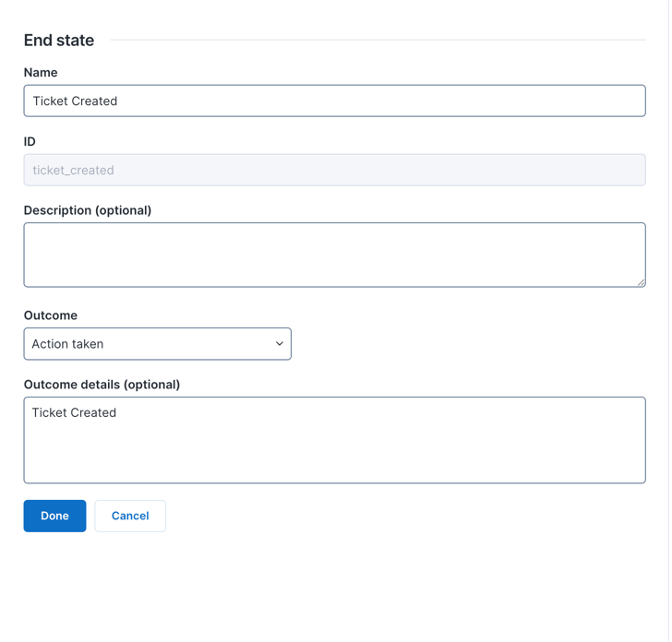Click the Outcome details (optional) label
The height and width of the screenshot is (642, 672).
click(102, 385)
